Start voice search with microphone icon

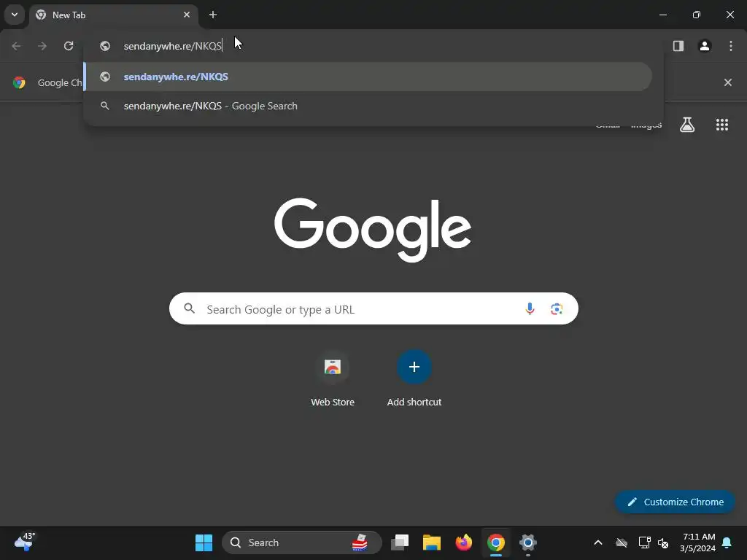530,309
